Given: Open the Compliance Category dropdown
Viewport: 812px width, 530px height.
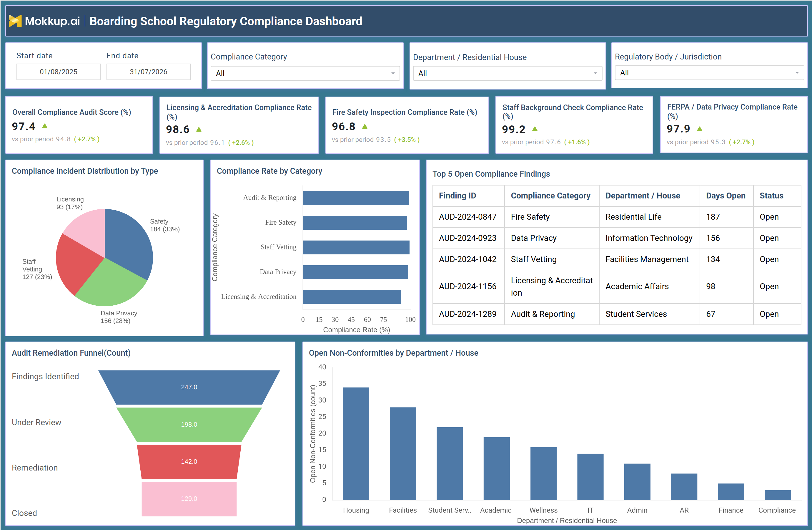Looking at the screenshot, I should pos(305,73).
